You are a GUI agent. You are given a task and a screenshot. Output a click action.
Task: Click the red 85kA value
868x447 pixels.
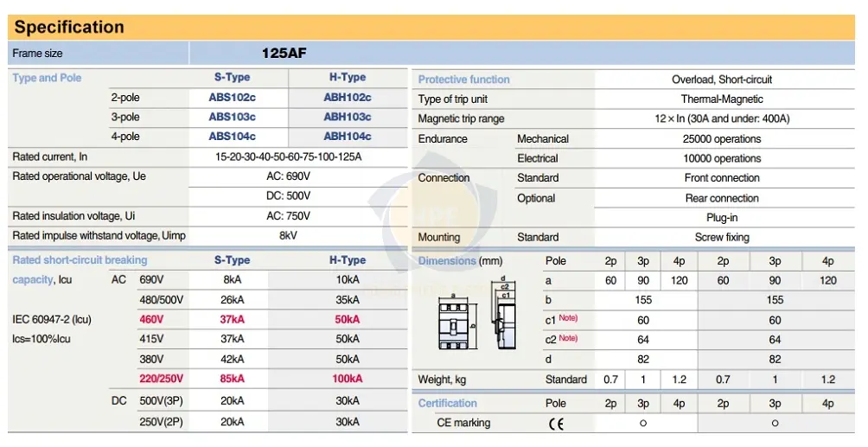coord(232,379)
